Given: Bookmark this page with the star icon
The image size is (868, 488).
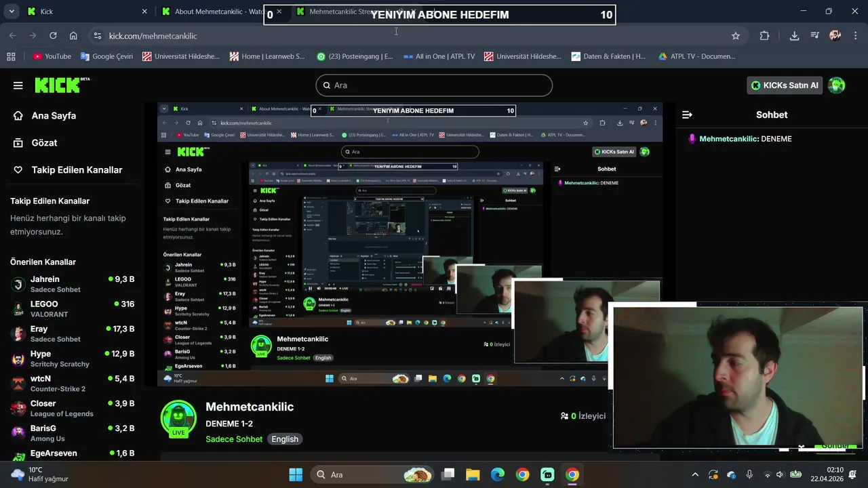Looking at the screenshot, I should click(736, 36).
